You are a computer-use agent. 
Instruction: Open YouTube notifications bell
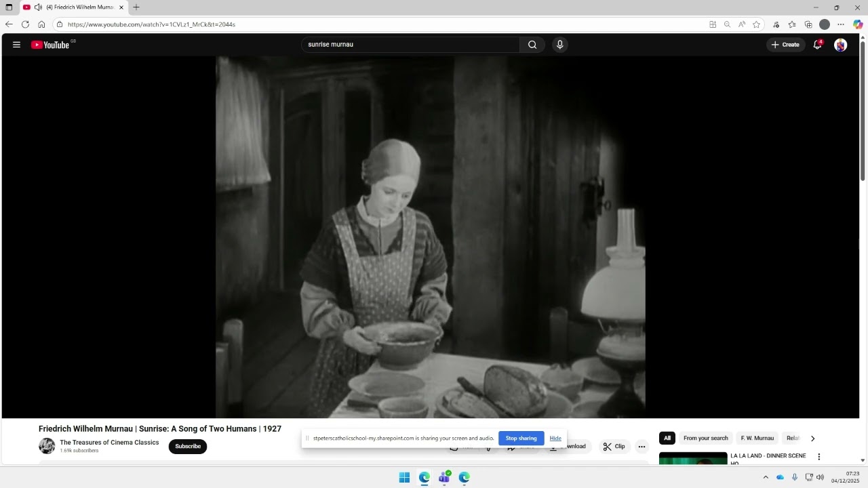point(818,45)
